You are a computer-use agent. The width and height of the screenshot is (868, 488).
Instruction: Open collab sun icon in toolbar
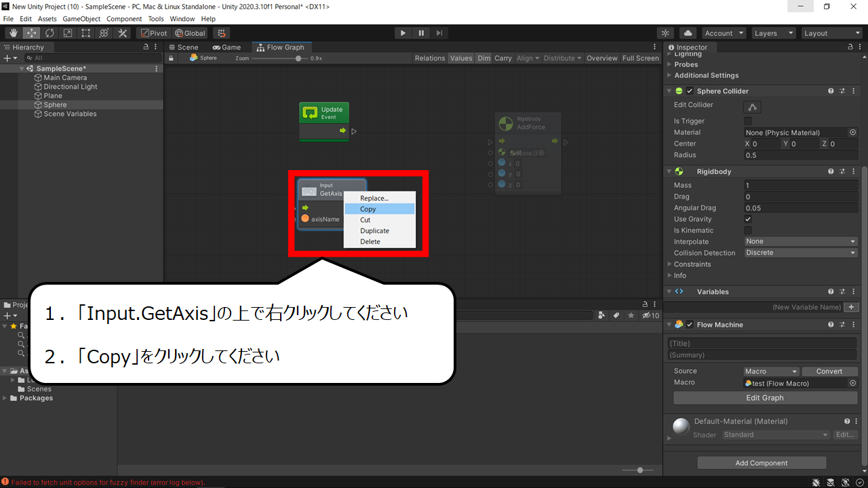coord(666,33)
